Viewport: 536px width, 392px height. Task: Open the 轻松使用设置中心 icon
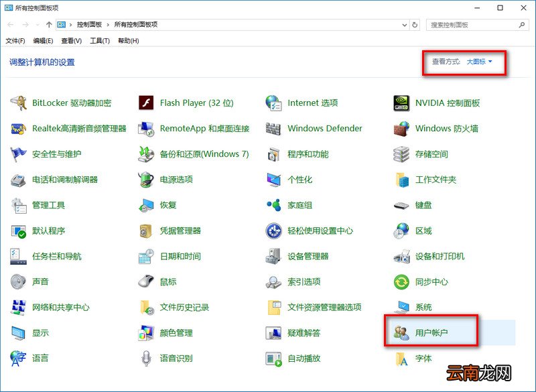(273, 231)
